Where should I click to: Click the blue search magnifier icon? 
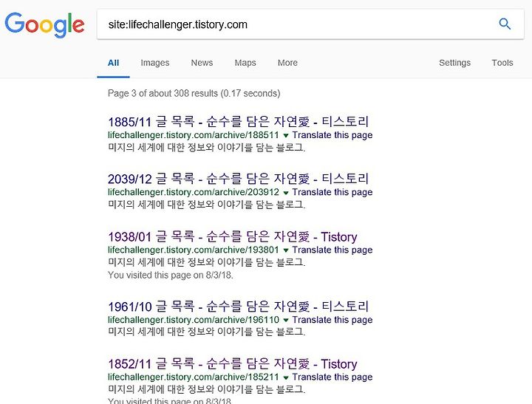[x=505, y=24]
